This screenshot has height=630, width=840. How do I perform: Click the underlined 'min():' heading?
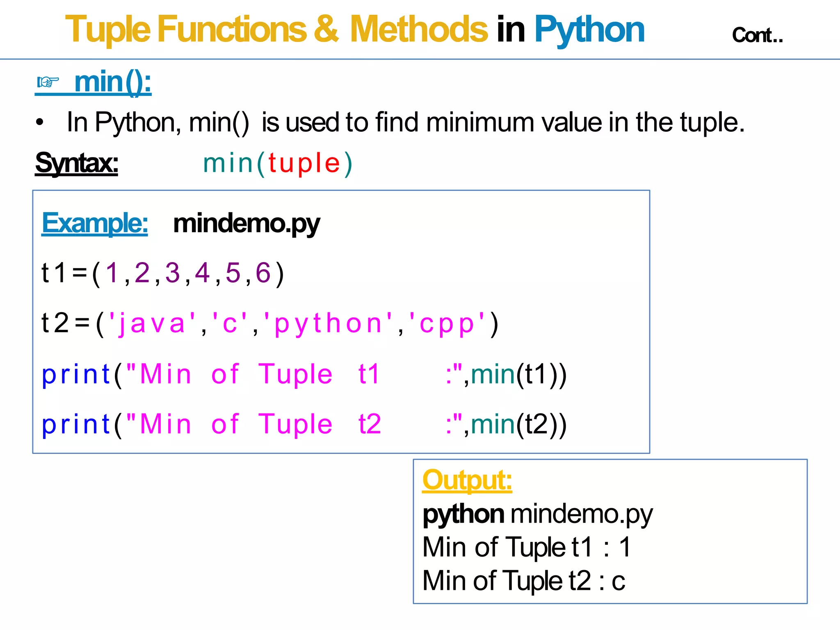(113, 82)
